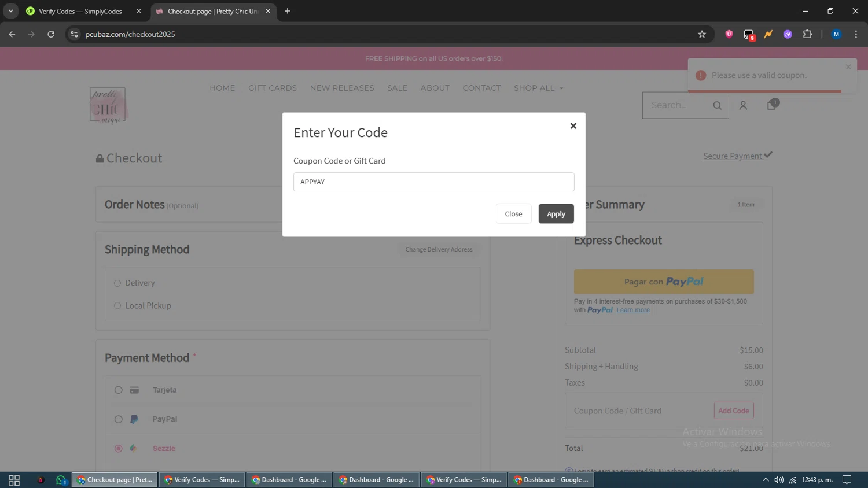Open the NEW RELEASES menu link

tap(342, 88)
